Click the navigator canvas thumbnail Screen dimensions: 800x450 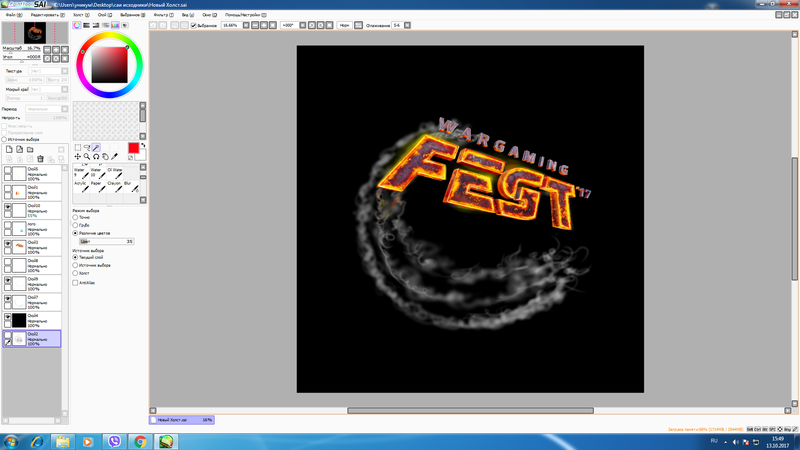[35, 33]
